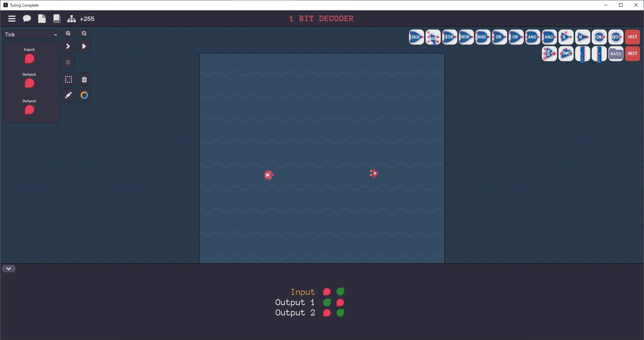Screen dimensions: 644x340
Task: Open the MATH components folder
Action: pos(615,53)
